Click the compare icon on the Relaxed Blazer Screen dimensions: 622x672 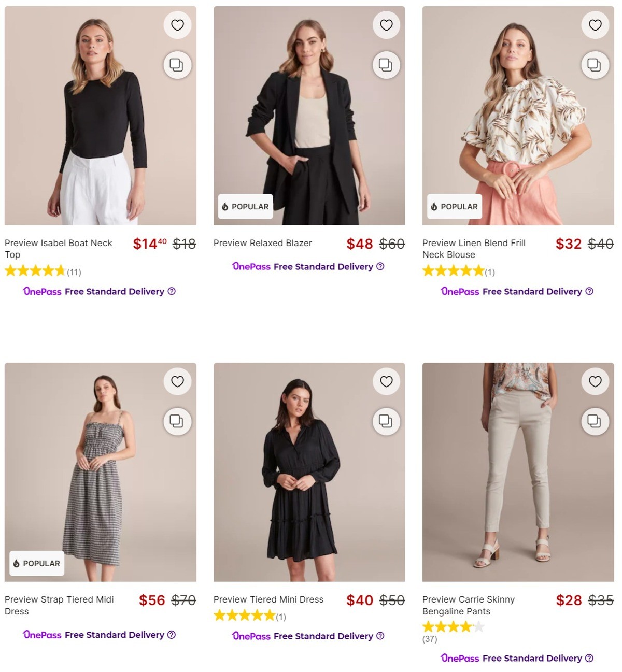tap(386, 65)
